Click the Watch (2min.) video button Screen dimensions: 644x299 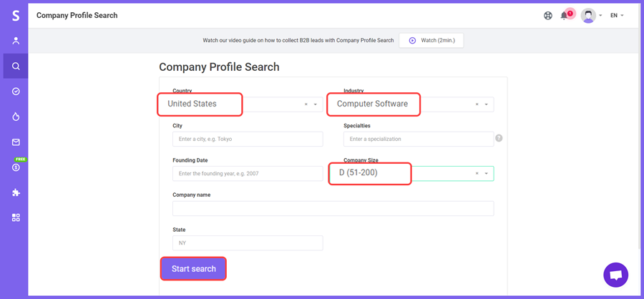click(x=431, y=41)
